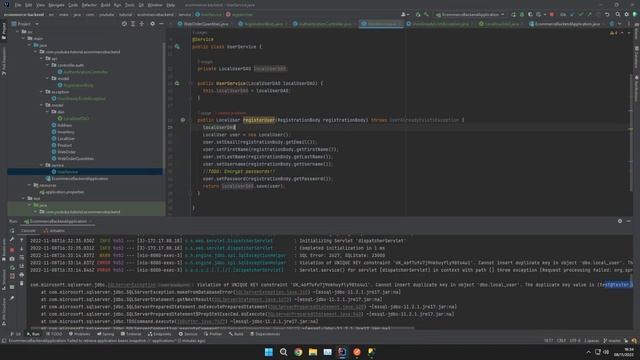Click collapse all icon in Project panel
The image size is (640, 360).
(142, 24)
